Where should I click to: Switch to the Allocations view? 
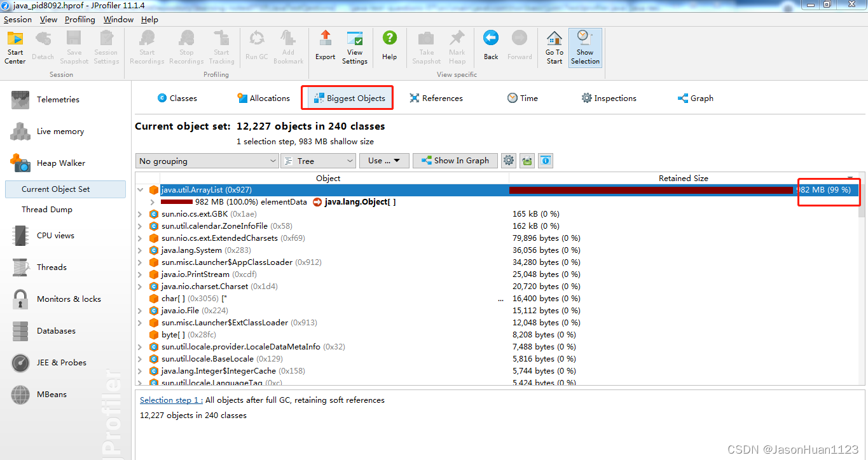pyautogui.click(x=263, y=98)
